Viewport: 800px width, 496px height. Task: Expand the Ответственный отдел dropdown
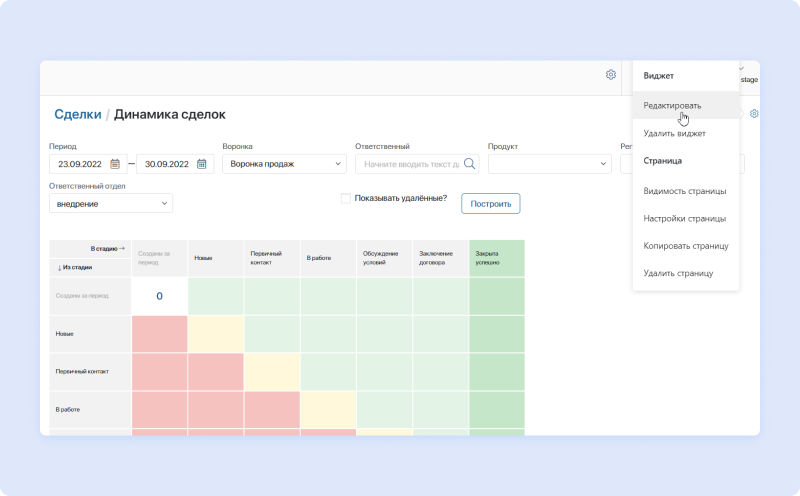coord(110,204)
